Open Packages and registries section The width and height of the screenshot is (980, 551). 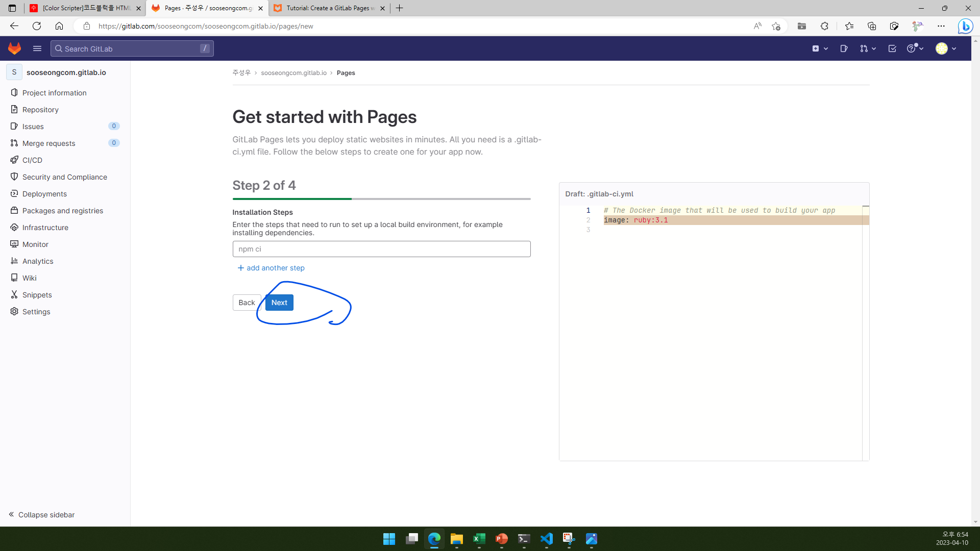63,210
